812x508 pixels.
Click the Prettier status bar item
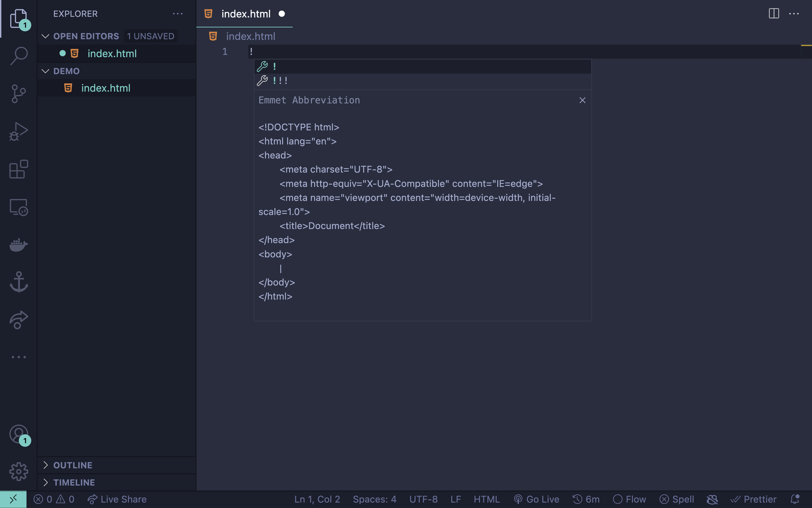[x=754, y=499]
